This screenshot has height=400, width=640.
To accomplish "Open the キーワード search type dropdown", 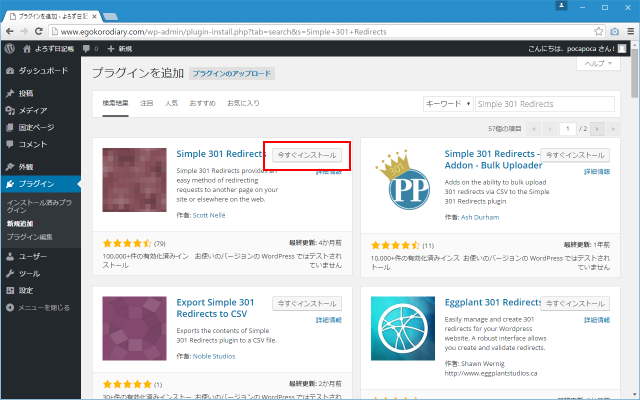I will tap(447, 103).
